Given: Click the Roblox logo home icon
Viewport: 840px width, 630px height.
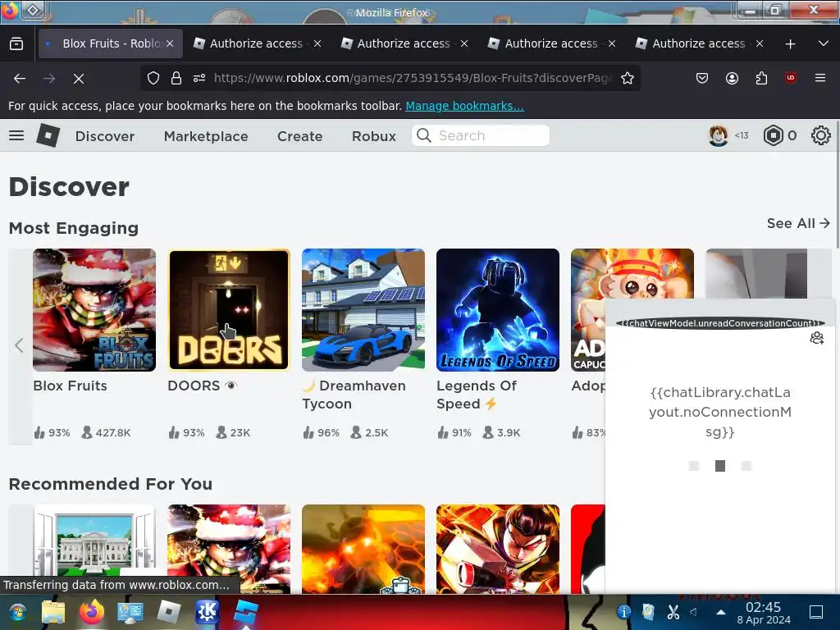Looking at the screenshot, I should tap(48, 135).
